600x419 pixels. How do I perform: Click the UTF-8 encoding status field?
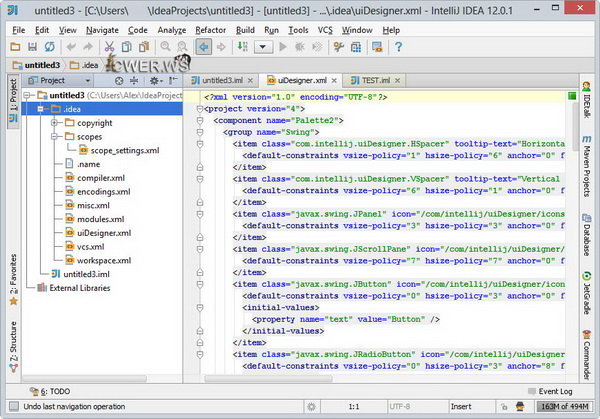tap(416, 406)
